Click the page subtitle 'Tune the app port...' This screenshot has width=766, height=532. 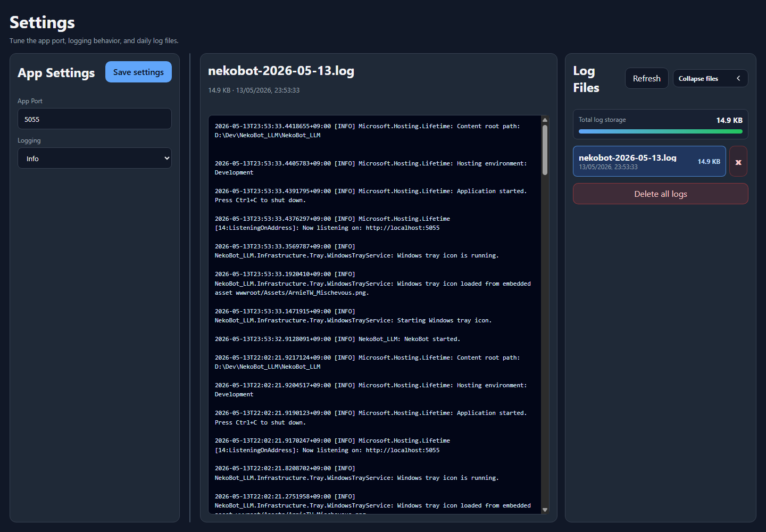coord(94,41)
